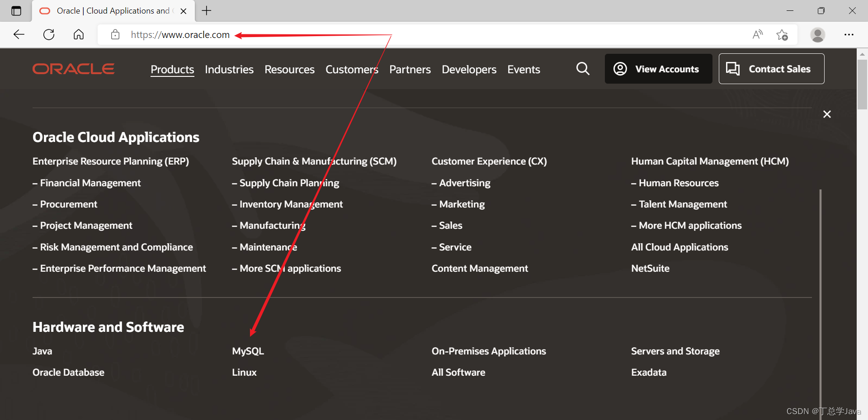
Task: Open Supply Chain & Manufacturing (SCM)
Action: point(314,161)
